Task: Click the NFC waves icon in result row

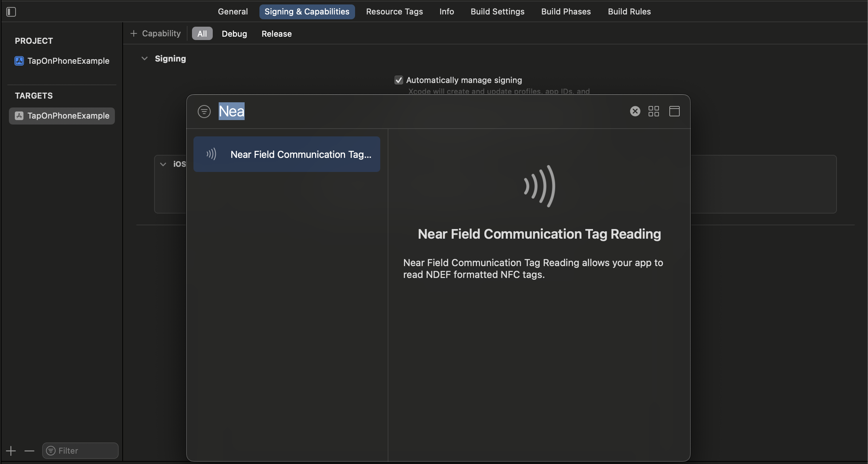Action: tap(211, 154)
